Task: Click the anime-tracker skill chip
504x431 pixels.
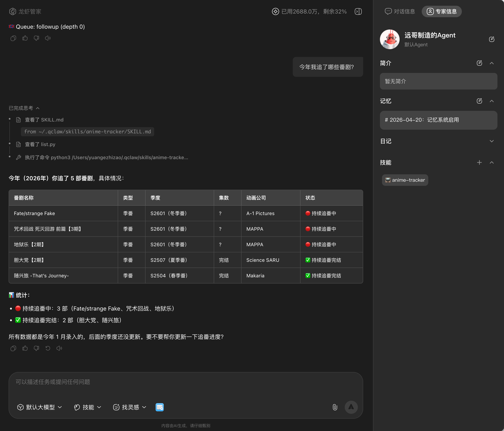Action: coord(405,180)
